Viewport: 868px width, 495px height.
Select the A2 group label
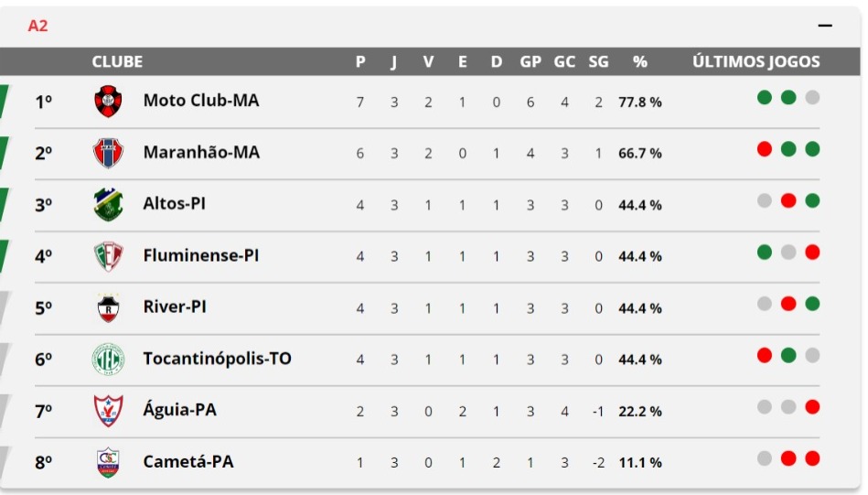[x=38, y=26]
